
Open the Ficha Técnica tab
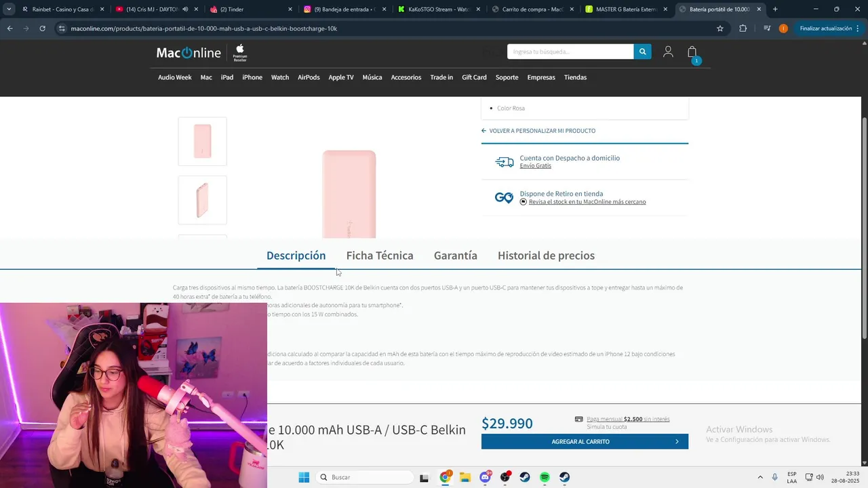click(380, 256)
